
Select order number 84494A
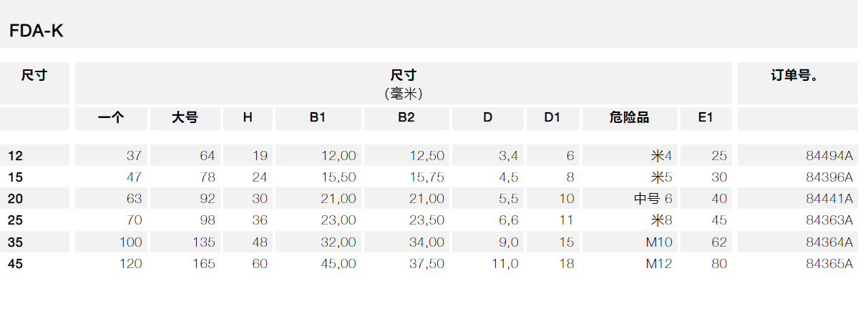(x=829, y=156)
